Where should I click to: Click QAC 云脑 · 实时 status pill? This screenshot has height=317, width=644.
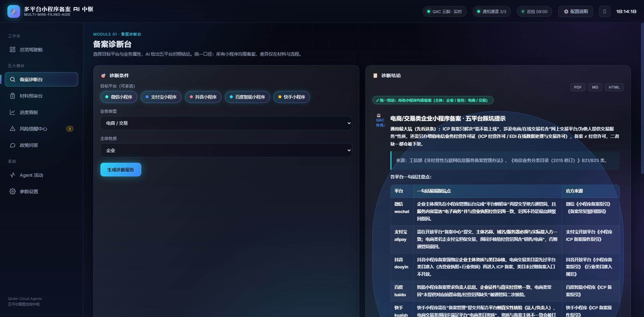(x=444, y=11)
